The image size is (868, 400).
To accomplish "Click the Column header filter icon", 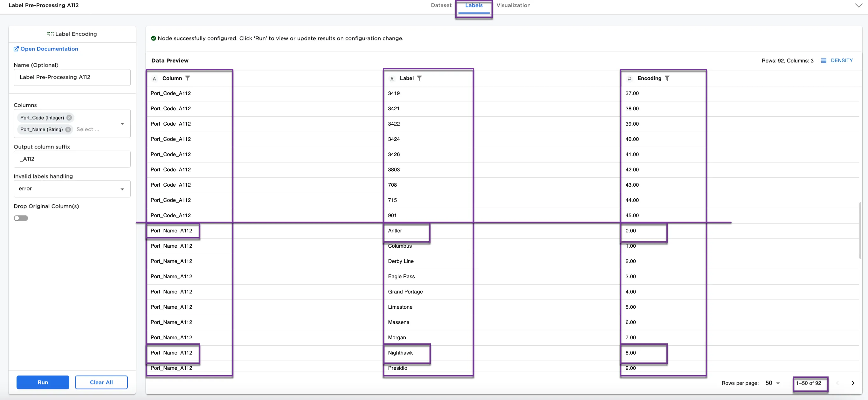I will pos(188,78).
